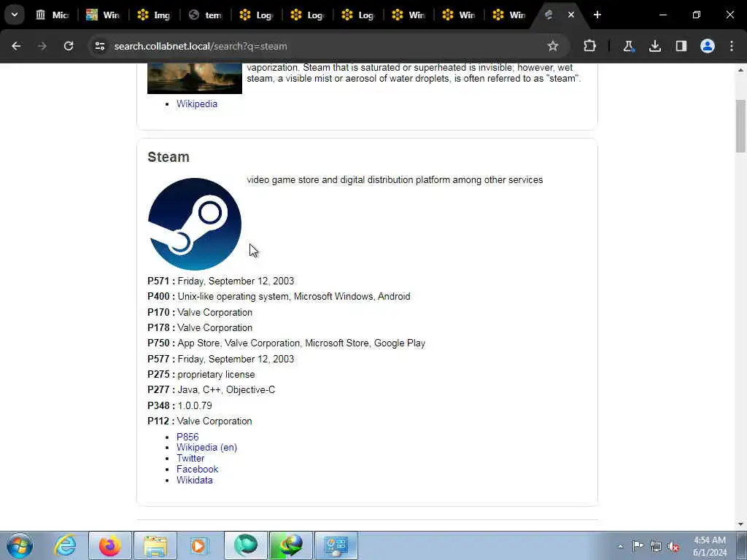This screenshot has width=747, height=560.
Task: Toggle the browser side panel icon
Action: pos(681,46)
